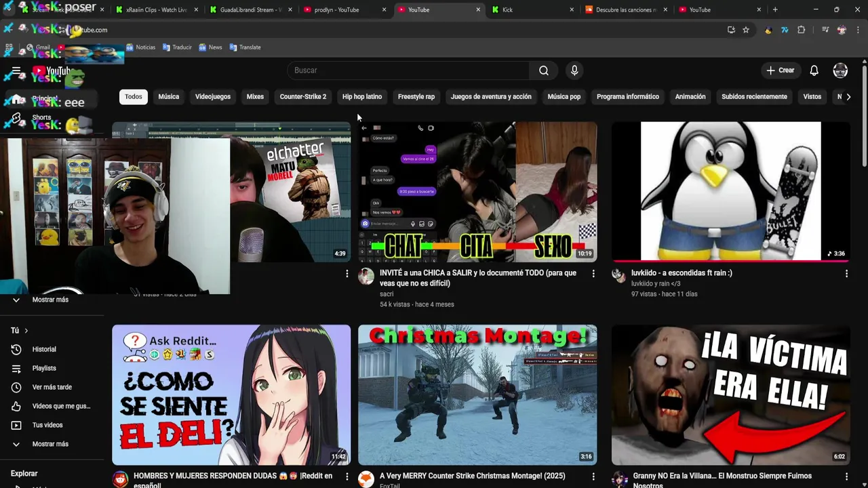Click the search magnifier button
The height and width of the screenshot is (488, 868).
point(544,70)
